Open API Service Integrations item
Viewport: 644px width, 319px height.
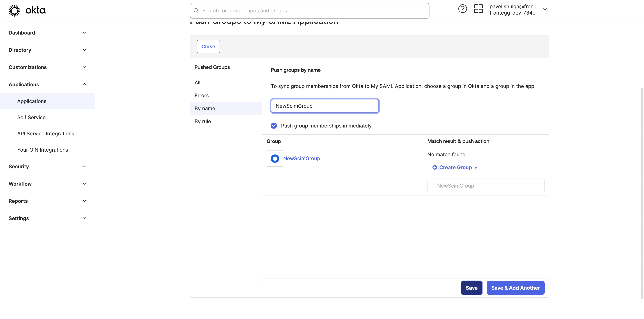pos(47,134)
